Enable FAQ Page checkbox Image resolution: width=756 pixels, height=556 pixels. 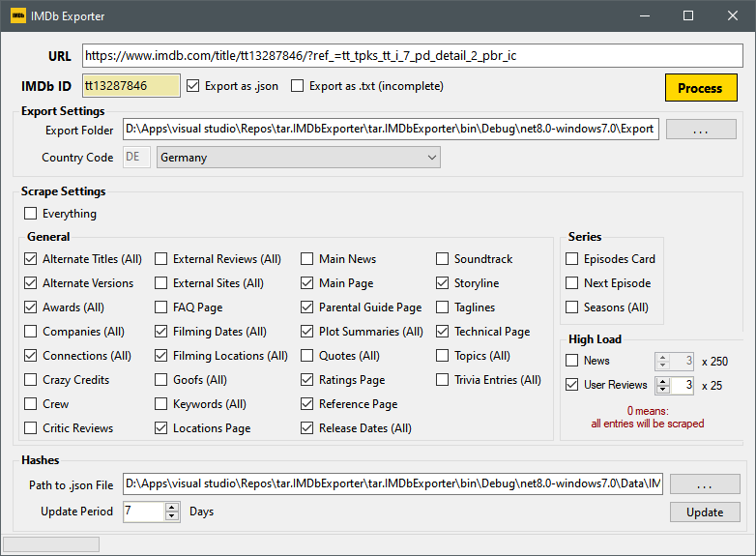(161, 307)
